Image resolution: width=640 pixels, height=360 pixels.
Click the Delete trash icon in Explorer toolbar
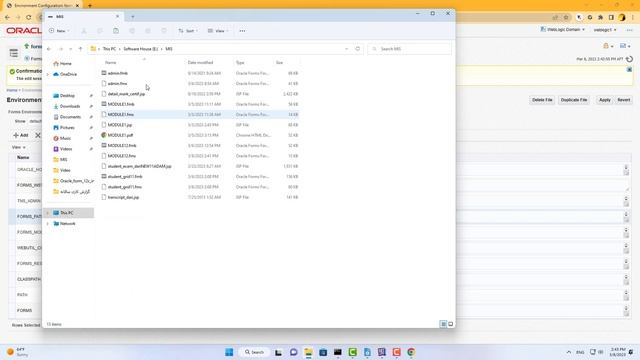pyautogui.click(x=164, y=31)
